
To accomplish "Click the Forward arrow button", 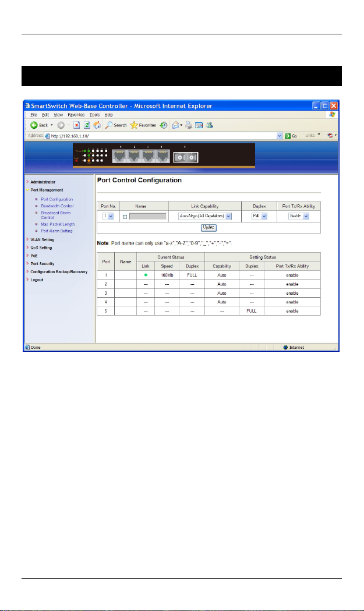I will 61,125.
